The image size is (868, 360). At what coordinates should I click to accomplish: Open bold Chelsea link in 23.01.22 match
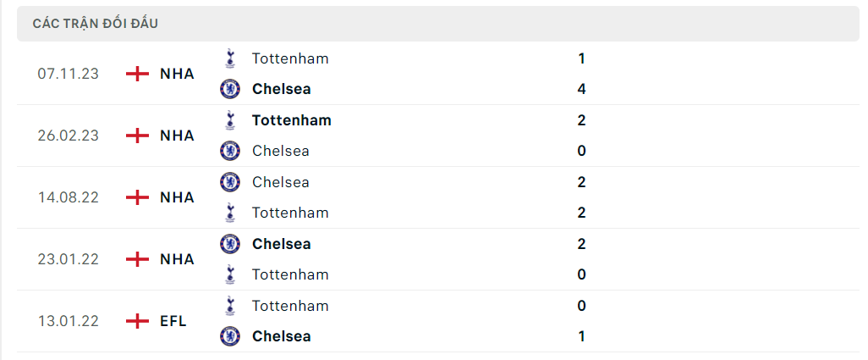point(281,244)
